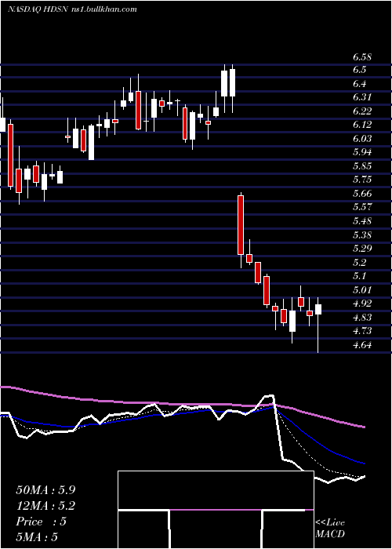
Task: Click the 5.66 price axis label
Action: pyautogui.click(x=362, y=194)
